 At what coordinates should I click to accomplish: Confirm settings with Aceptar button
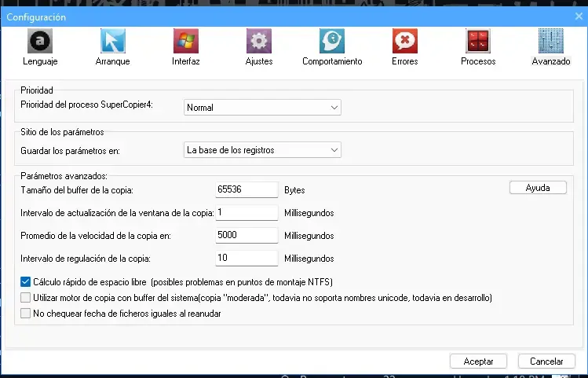(x=478, y=361)
